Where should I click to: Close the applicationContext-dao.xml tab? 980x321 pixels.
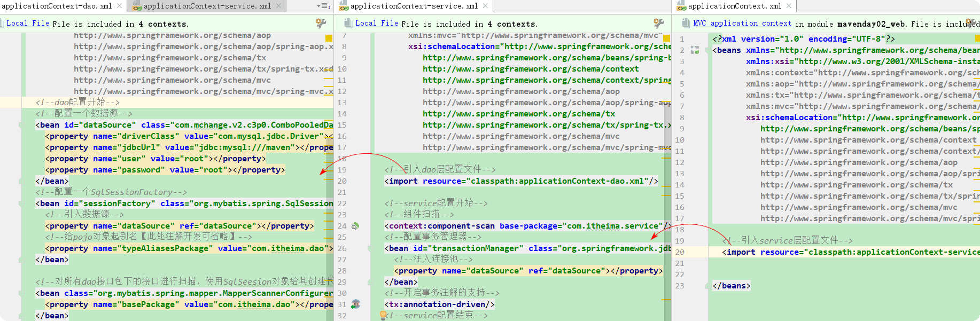pos(120,6)
